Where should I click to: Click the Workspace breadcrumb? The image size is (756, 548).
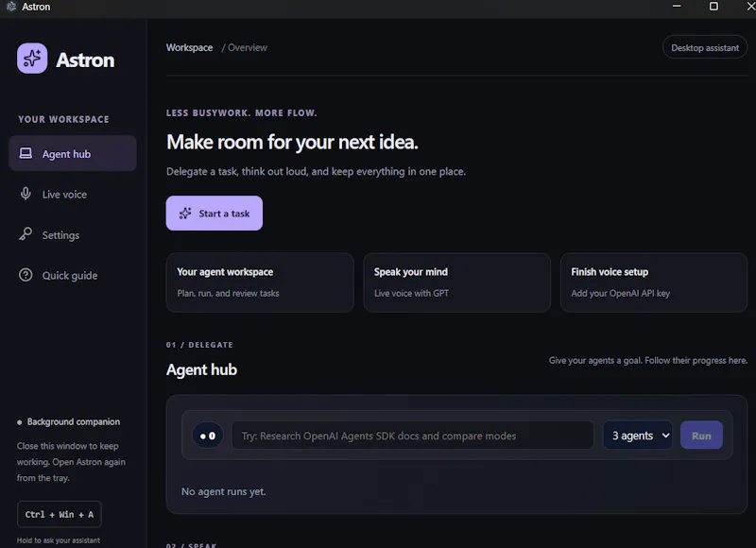pyautogui.click(x=190, y=48)
